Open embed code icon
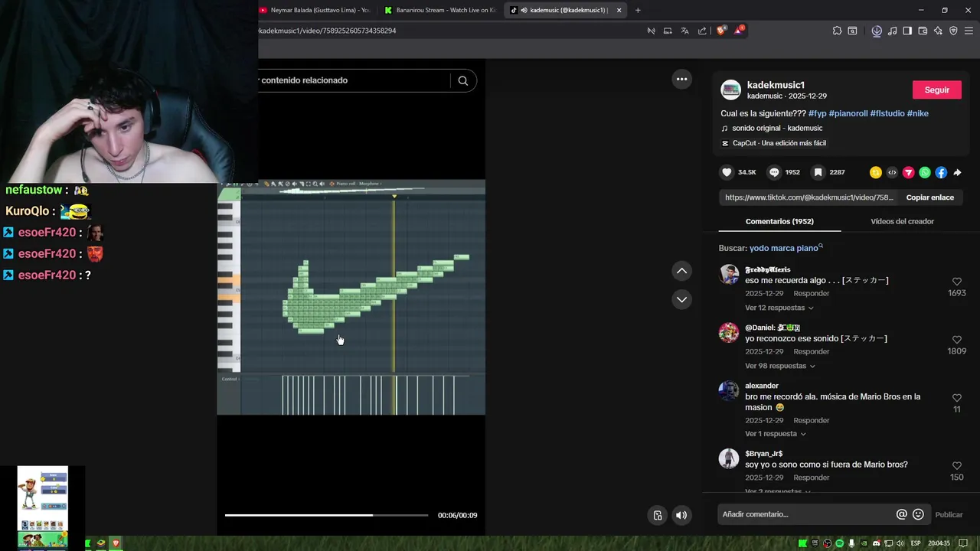Viewport: 980px width, 551px height. click(x=892, y=173)
